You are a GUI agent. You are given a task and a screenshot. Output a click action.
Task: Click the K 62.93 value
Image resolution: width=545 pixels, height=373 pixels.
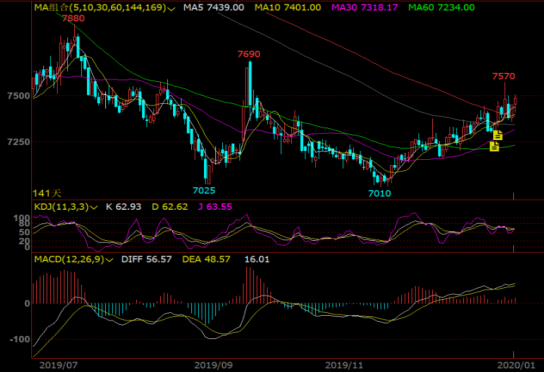[x=123, y=207]
